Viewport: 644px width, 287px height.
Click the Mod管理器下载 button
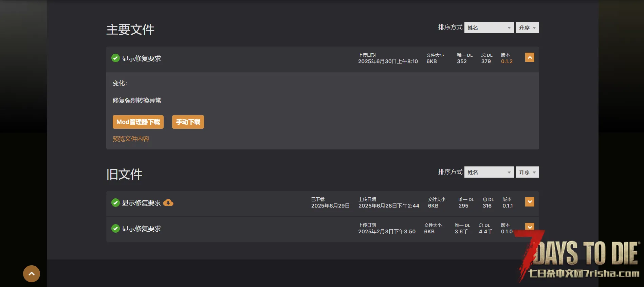point(138,122)
